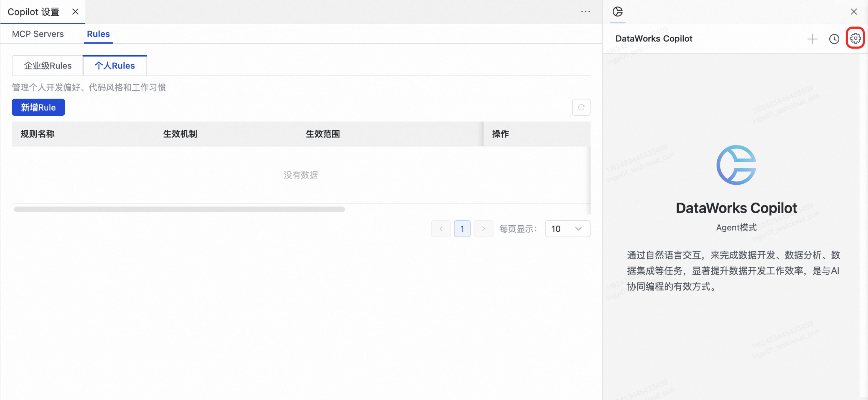Open the 每页显示 page size dropdown
Viewport: 868px width, 400px height.
click(568, 229)
